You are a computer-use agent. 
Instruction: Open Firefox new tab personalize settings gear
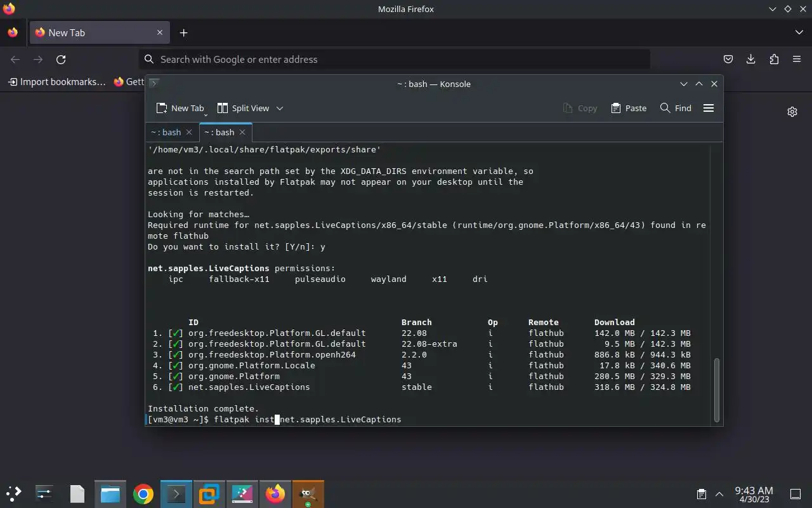click(792, 112)
